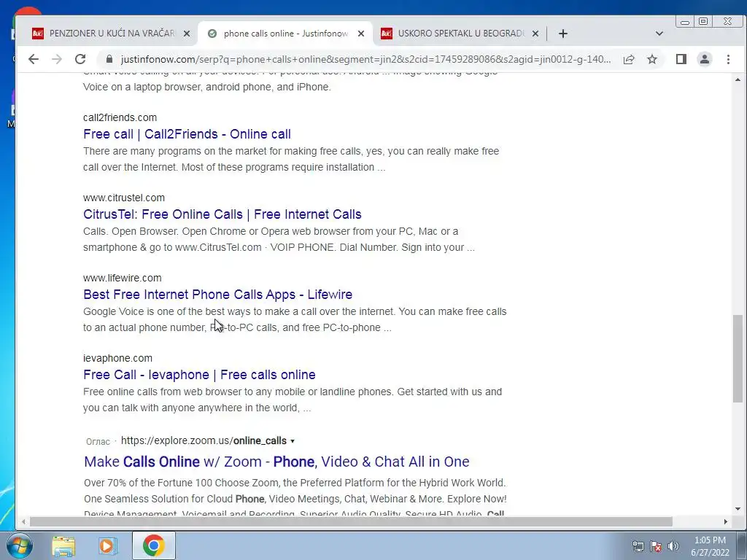Click the Chrome taskbar icon
Viewport: 747px width, 560px height.
click(153, 545)
